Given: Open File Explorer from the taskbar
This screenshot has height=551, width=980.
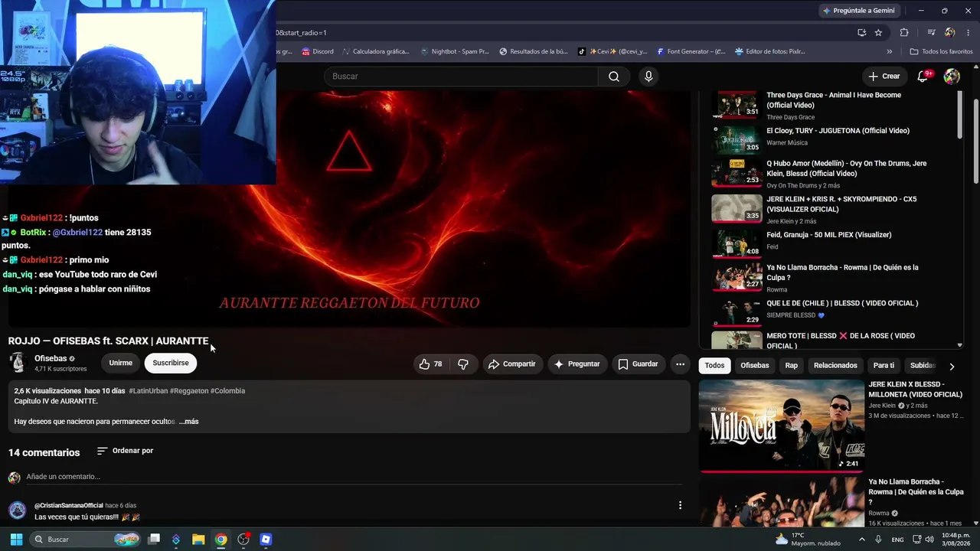Looking at the screenshot, I should coord(198,540).
